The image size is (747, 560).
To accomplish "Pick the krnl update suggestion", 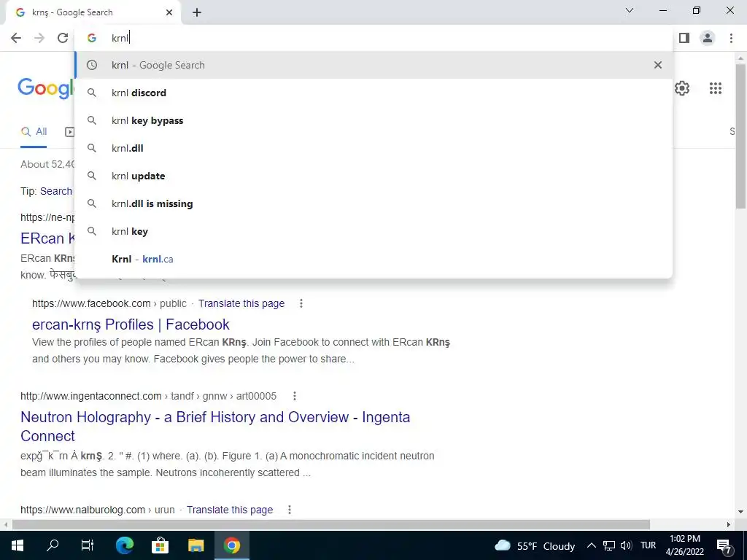I will pyautogui.click(x=373, y=176).
